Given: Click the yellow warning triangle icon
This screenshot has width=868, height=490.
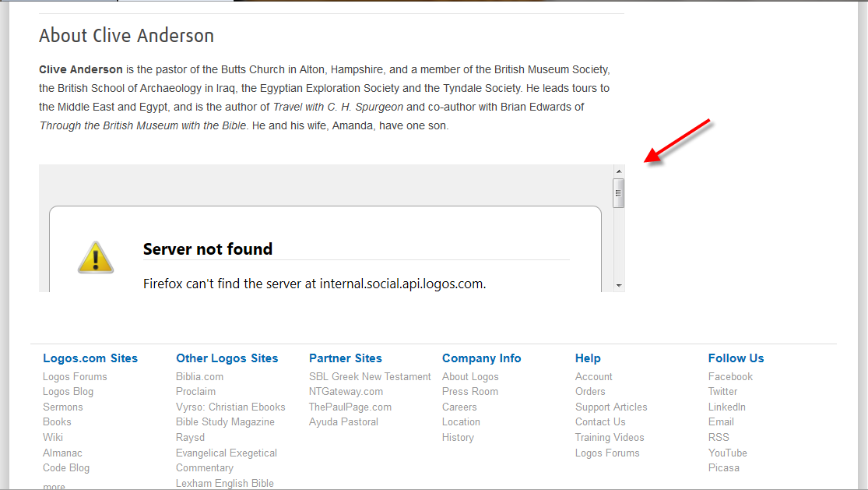Looking at the screenshot, I should pyautogui.click(x=96, y=257).
